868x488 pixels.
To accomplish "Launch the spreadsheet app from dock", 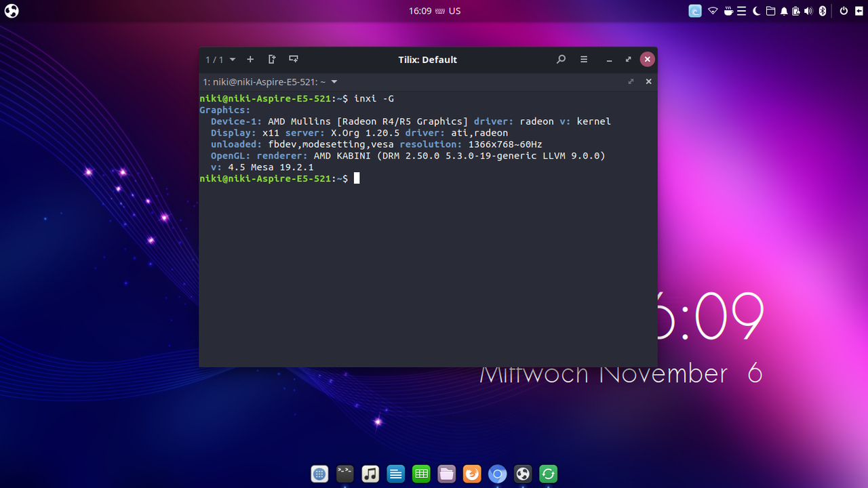I will click(x=421, y=474).
